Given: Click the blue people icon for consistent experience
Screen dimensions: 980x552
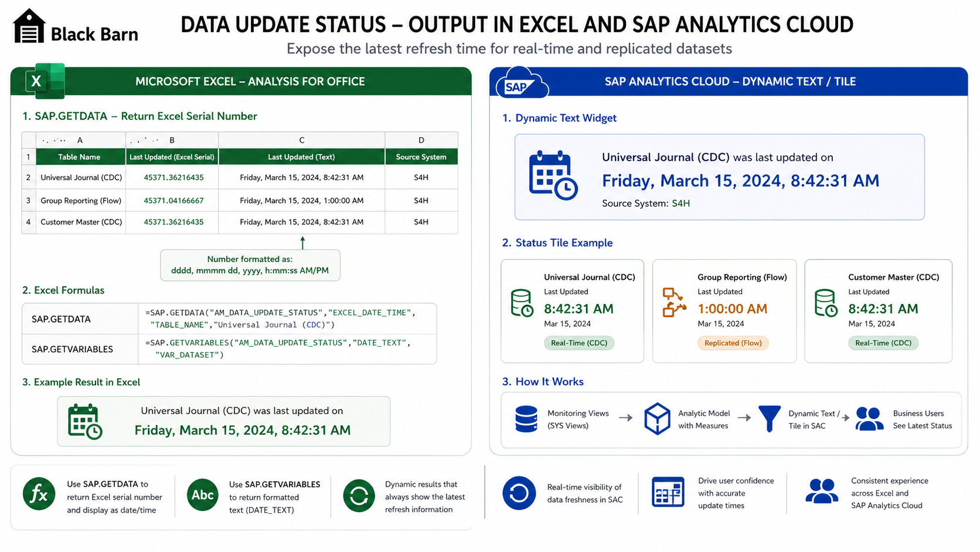Looking at the screenshot, I should coord(822,491).
